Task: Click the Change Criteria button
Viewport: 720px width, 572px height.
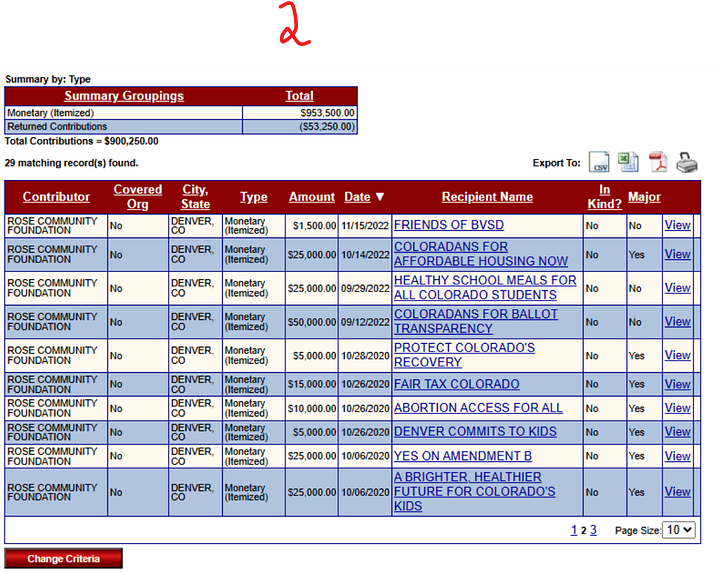Action: [63, 559]
